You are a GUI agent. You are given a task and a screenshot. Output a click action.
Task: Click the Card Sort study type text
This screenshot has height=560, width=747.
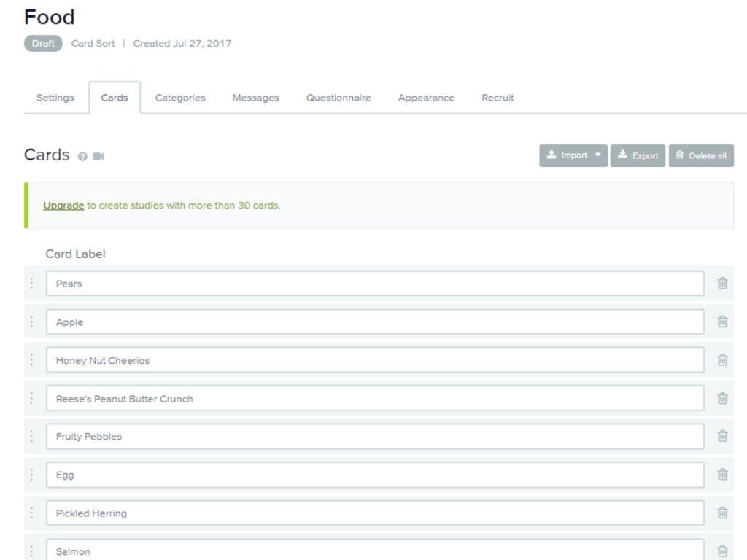(x=93, y=43)
